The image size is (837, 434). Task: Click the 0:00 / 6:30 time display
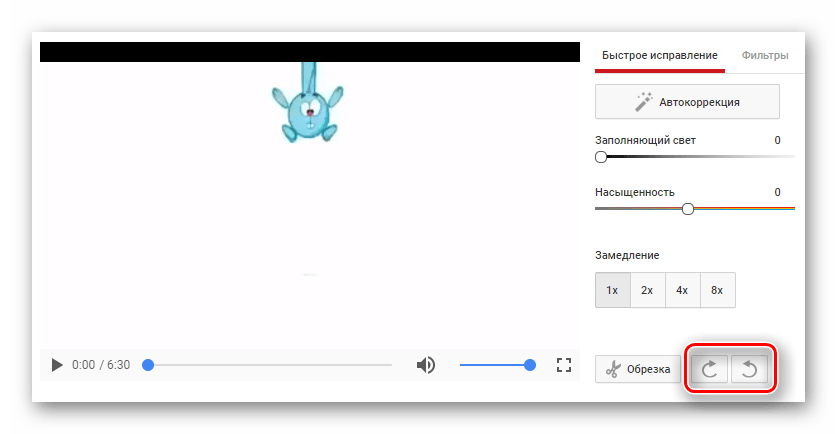pyautogui.click(x=101, y=365)
